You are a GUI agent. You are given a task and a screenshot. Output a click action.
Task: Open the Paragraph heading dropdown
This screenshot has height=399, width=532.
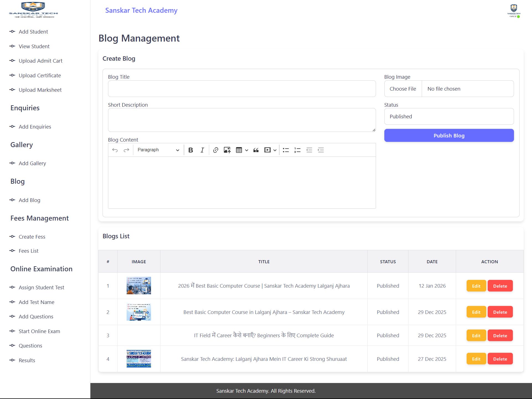point(158,150)
